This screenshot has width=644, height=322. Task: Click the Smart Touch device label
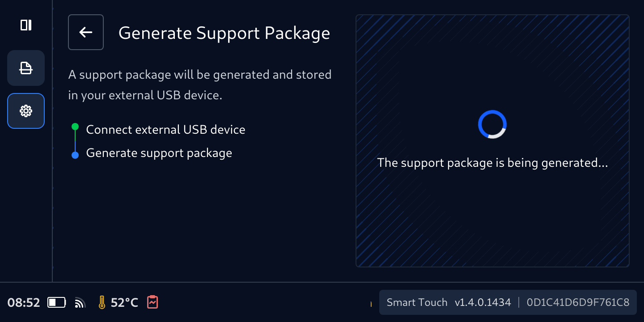(417, 303)
